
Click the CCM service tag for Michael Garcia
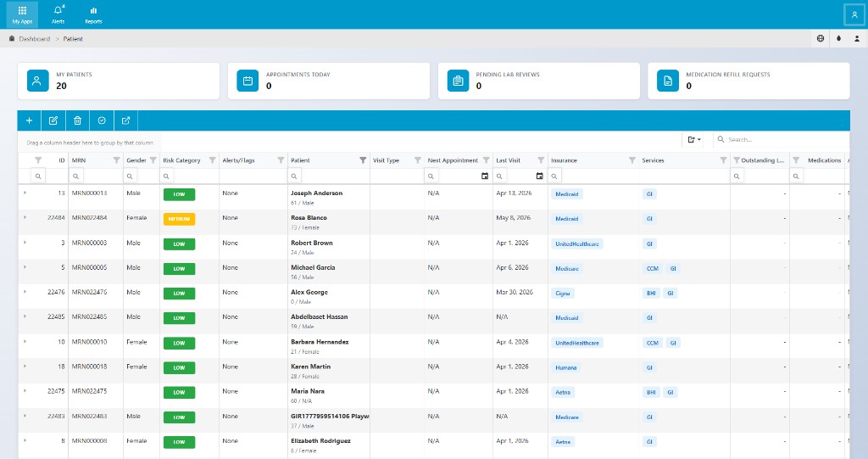pyautogui.click(x=653, y=268)
